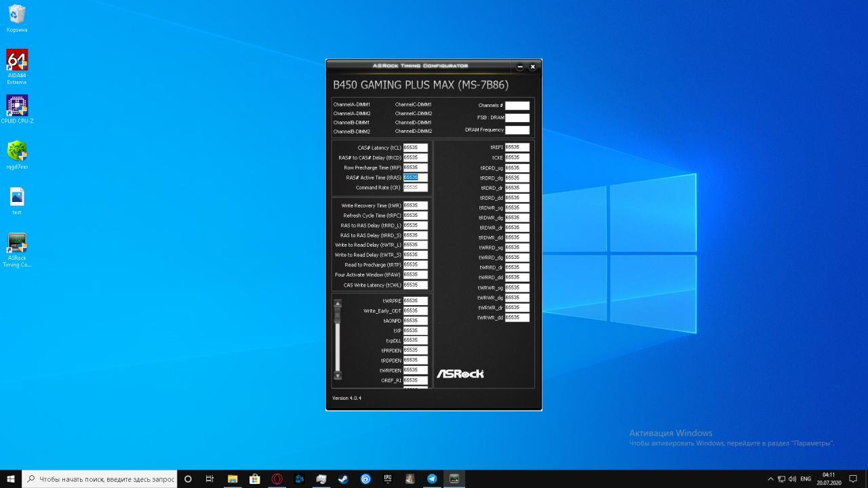Click the tRRD_L RAS to RAS Delay field
Viewport: 868px width, 488px height.
pyautogui.click(x=415, y=225)
